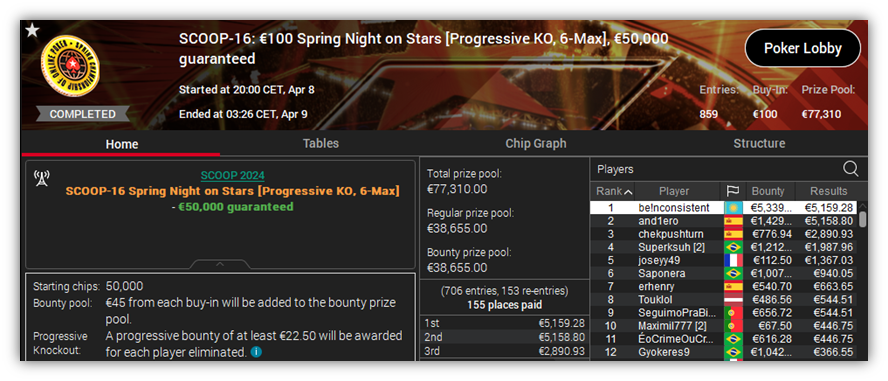Switch to the Tables tab
Viewport: 888px width, 381px height.
click(x=321, y=143)
